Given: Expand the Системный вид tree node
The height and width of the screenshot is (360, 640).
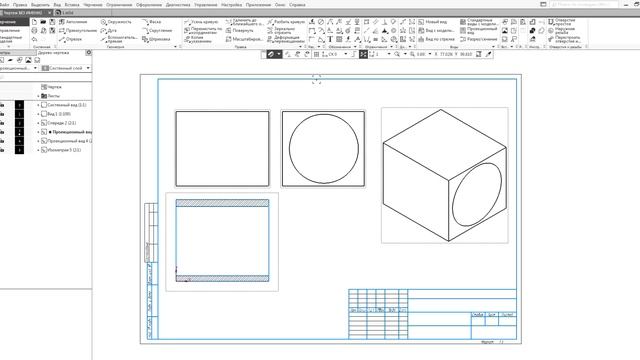Looking at the screenshot, I should point(39,105).
